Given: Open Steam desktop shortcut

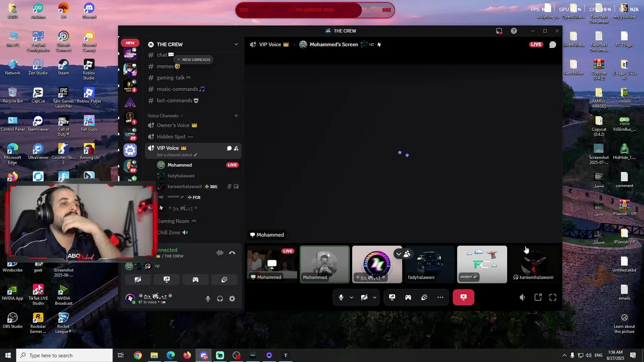Looking at the screenshot, I should 63,67.
